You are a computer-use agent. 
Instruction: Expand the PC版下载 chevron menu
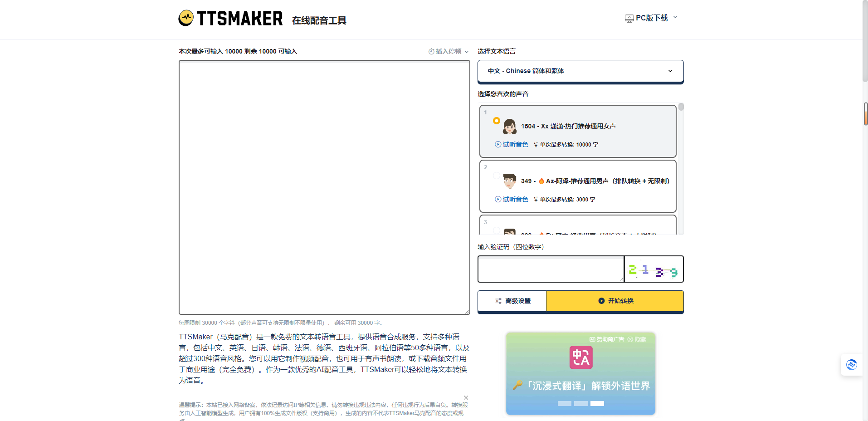click(x=676, y=18)
